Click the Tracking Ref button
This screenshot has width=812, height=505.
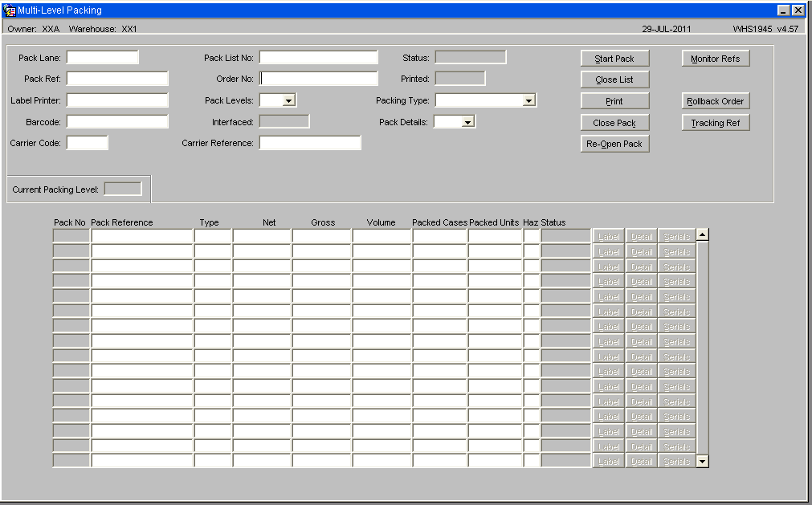[716, 123]
